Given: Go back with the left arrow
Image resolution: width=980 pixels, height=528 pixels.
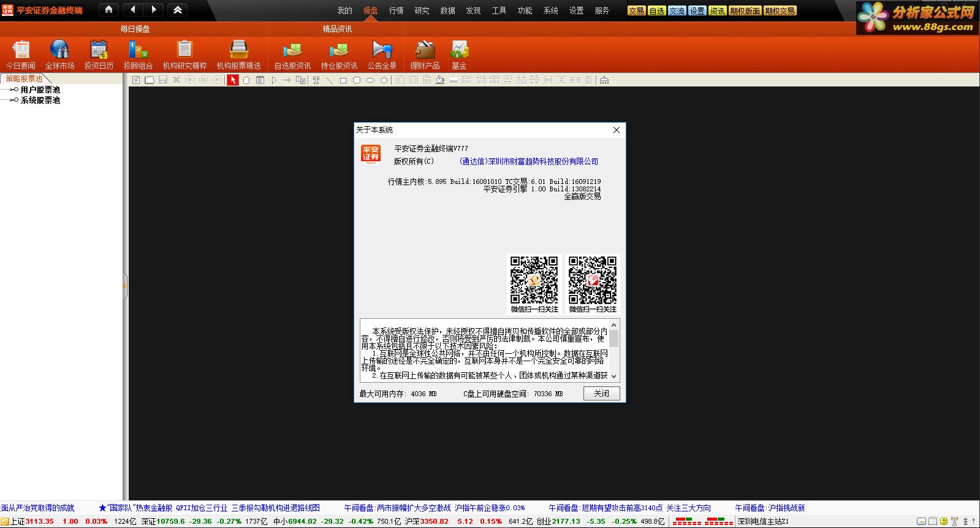Looking at the screenshot, I should pos(133,10).
